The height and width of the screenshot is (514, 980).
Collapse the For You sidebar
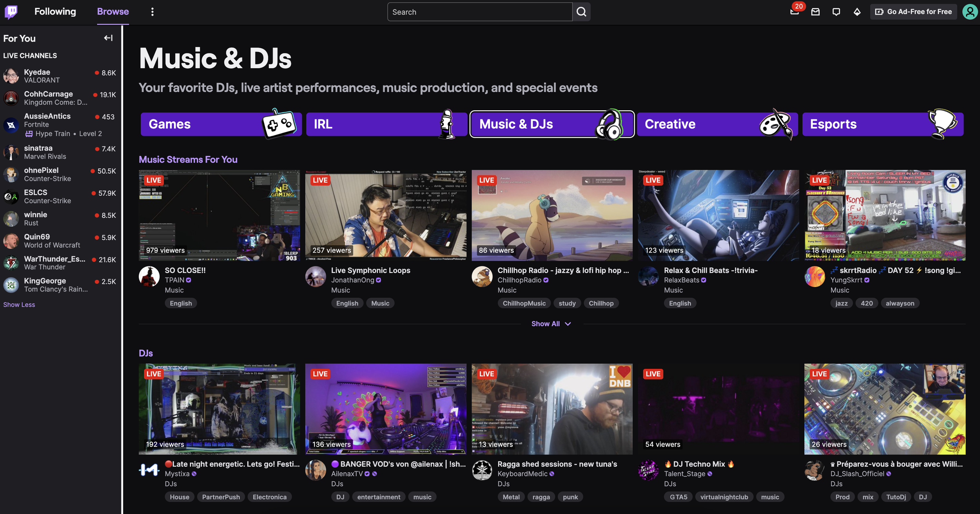coord(108,38)
